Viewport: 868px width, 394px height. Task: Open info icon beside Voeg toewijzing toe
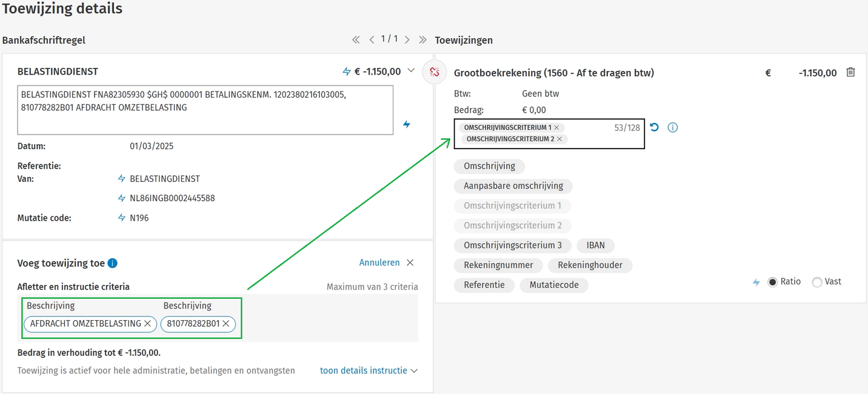112,263
